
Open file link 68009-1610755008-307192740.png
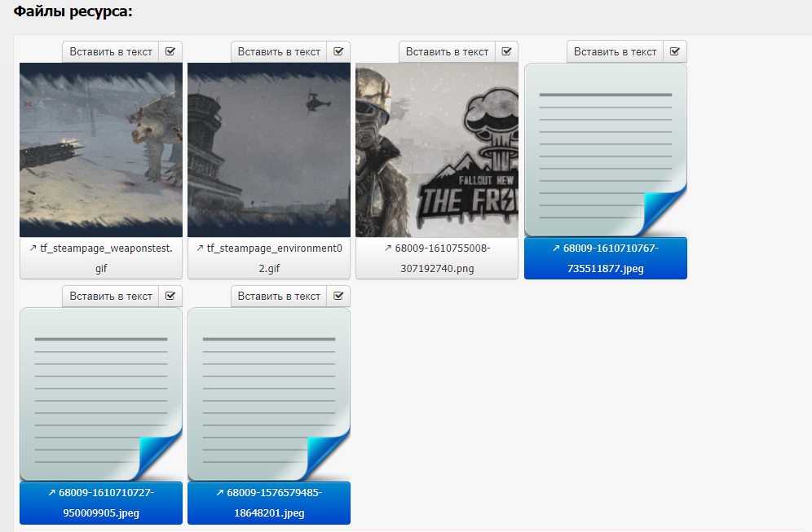tap(437, 258)
